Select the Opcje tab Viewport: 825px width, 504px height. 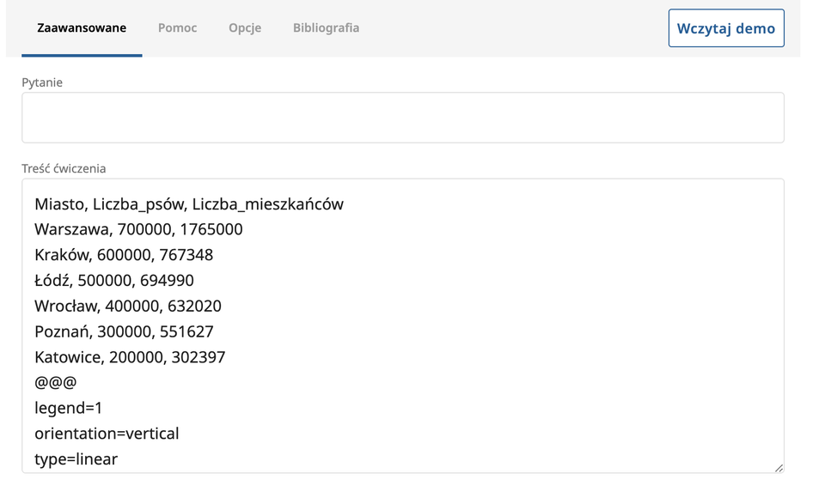click(245, 27)
